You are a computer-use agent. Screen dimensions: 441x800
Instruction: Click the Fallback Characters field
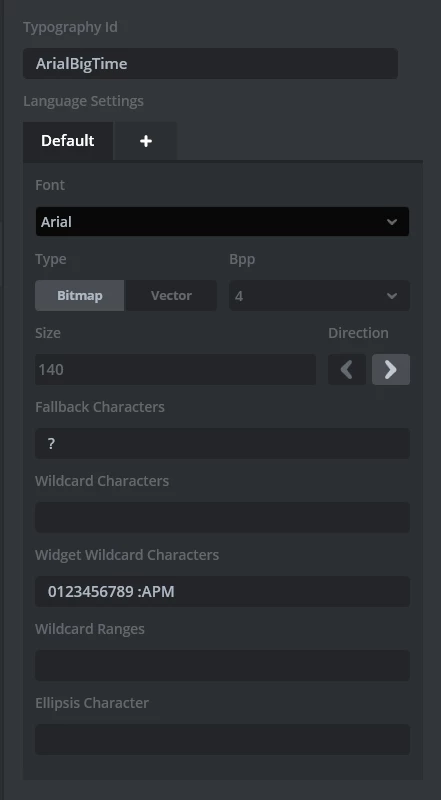[222, 443]
